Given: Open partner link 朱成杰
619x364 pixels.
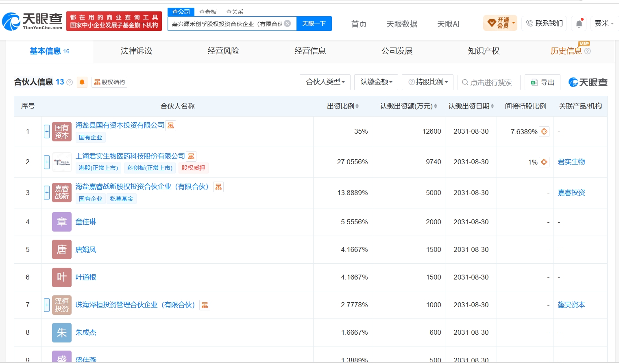Looking at the screenshot, I should (86, 332).
